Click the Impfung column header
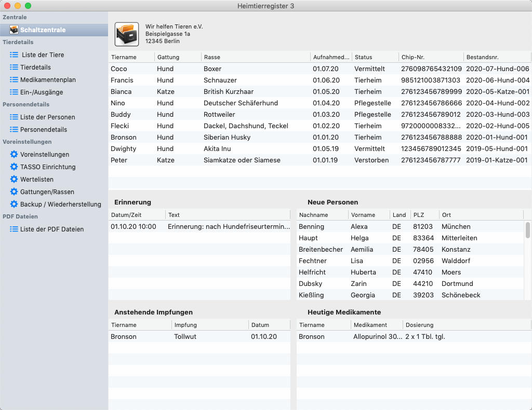Screen dimensions: 532x410 [x=210, y=324]
